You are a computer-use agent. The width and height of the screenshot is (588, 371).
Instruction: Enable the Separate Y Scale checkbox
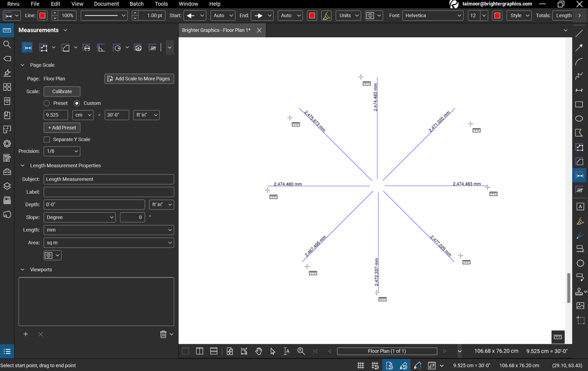point(47,139)
